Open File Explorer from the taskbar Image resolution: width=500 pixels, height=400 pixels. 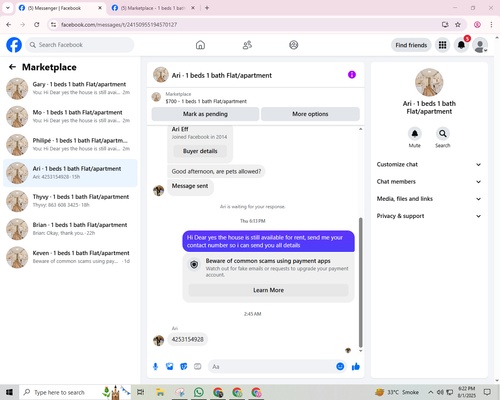pos(160,392)
